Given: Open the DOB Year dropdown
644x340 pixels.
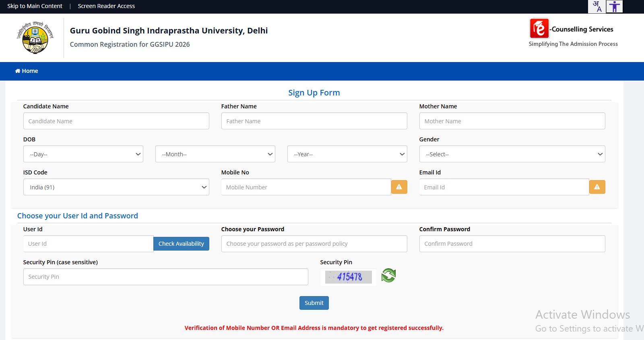Looking at the screenshot, I should coord(347,154).
